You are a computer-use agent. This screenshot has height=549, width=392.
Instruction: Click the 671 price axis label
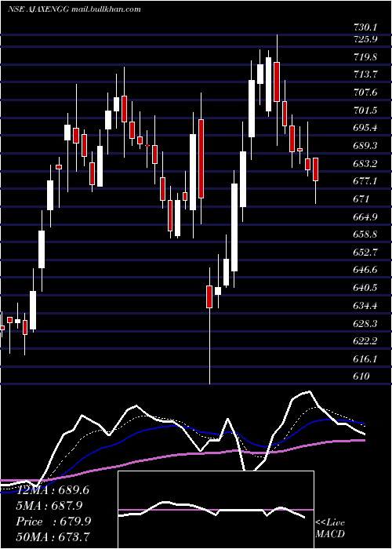click(361, 199)
